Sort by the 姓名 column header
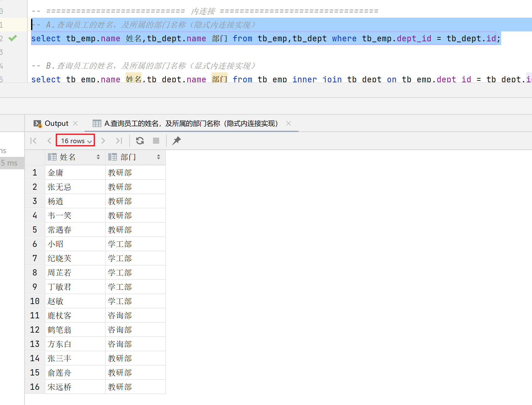Viewport: 532px width, 405px height. tap(75, 157)
